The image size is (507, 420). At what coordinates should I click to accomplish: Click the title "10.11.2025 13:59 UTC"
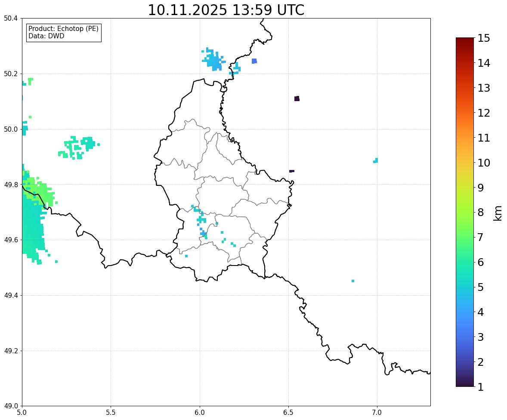click(x=226, y=10)
